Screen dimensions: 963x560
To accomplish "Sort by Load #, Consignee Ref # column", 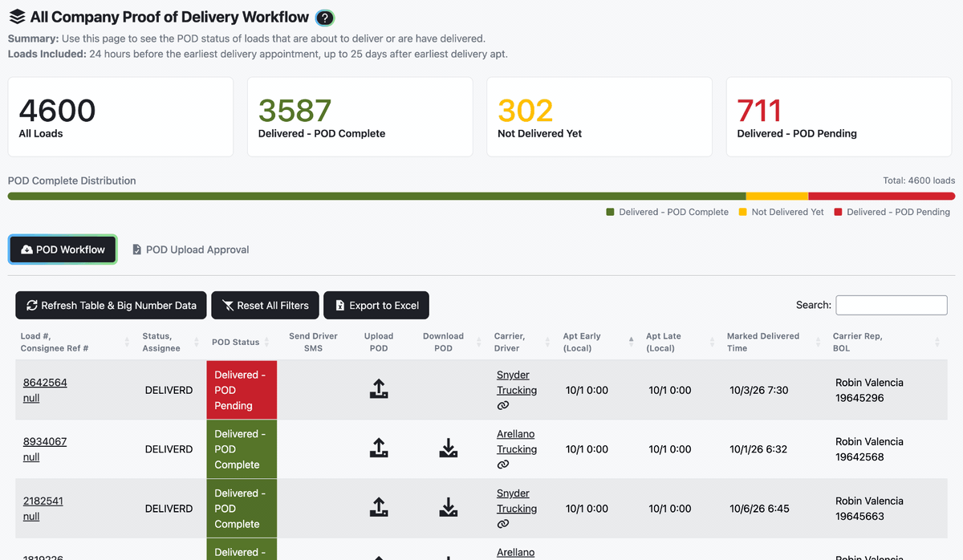I will coord(75,342).
